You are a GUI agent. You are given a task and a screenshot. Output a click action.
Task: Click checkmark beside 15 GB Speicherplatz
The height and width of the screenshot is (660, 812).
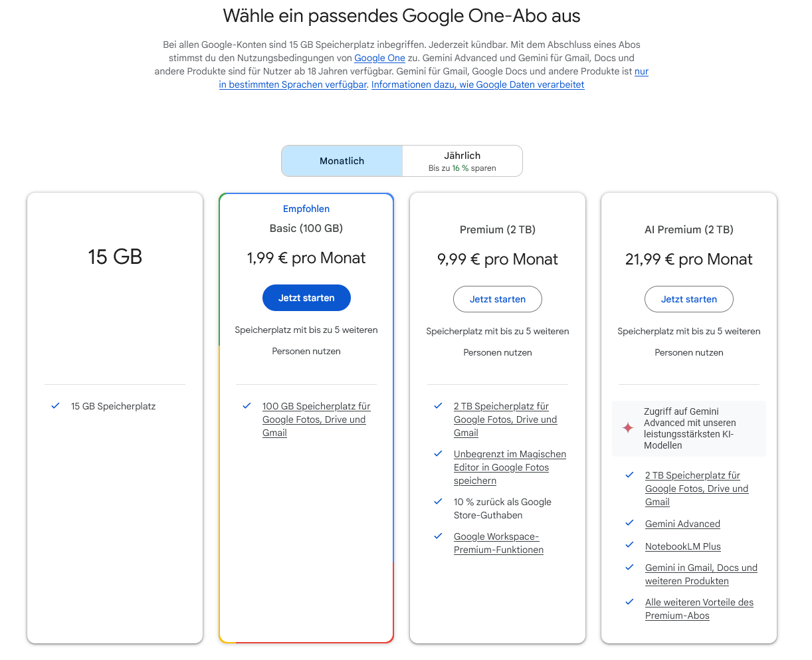coord(56,405)
